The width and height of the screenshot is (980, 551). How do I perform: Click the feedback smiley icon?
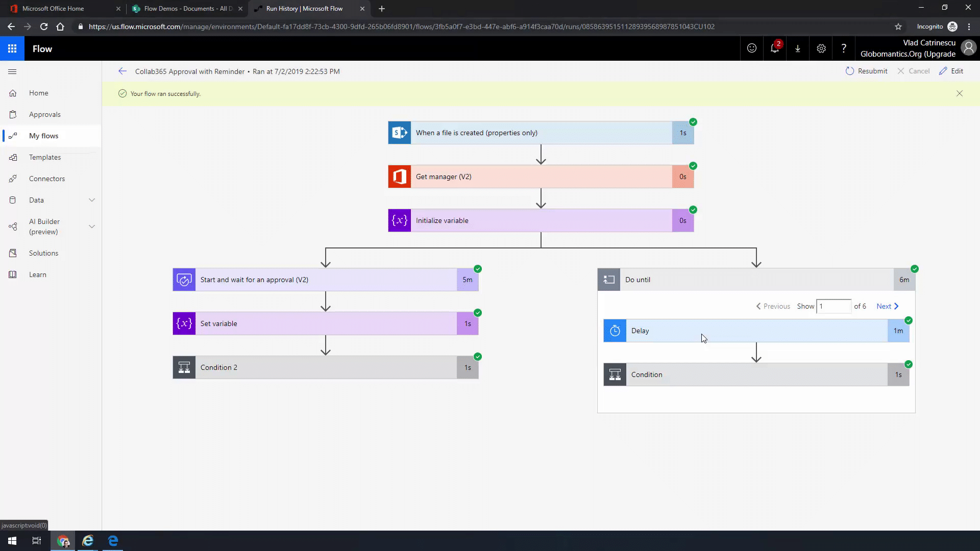(752, 48)
